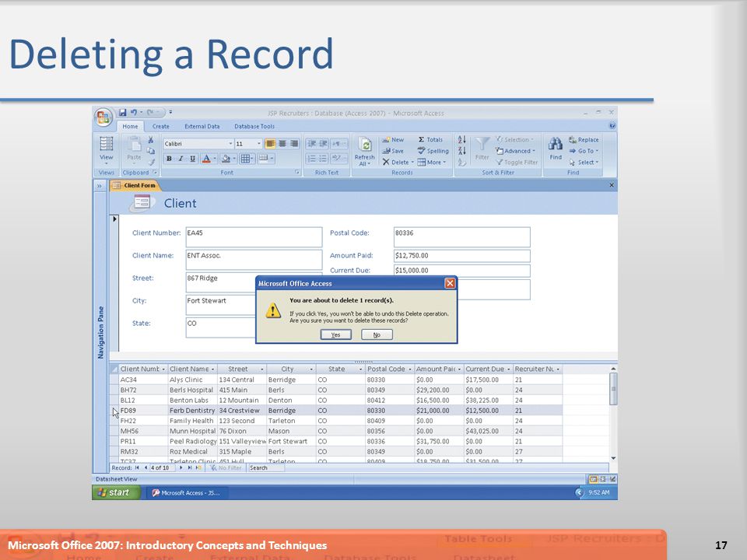Apply center text alignment
Image resolution: width=747 pixels, height=560 pixels.
(x=282, y=143)
